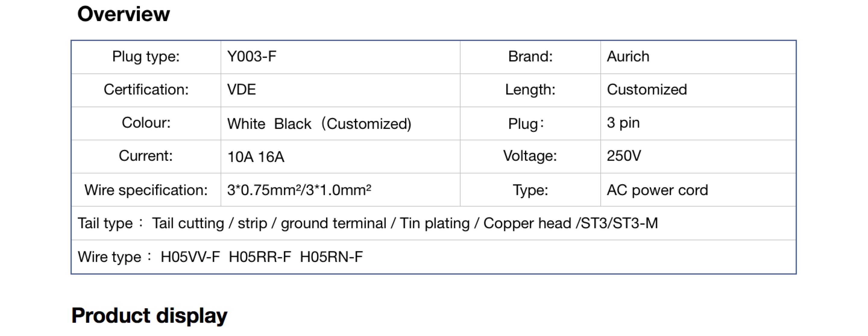Click the 250V voltage value
The height and width of the screenshot is (336, 868).
pos(624,156)
